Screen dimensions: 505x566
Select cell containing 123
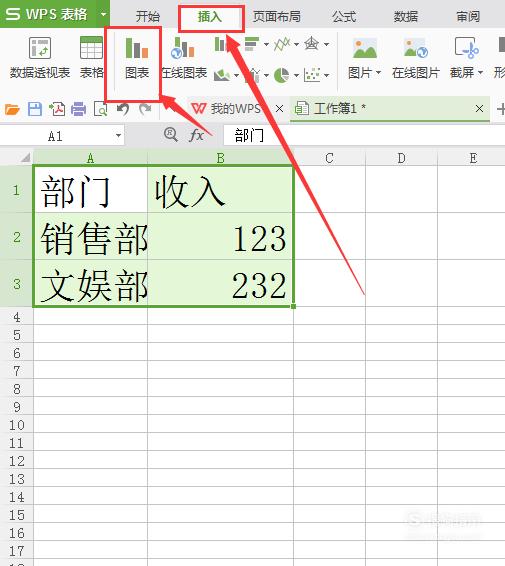click(x=221, y=236)
